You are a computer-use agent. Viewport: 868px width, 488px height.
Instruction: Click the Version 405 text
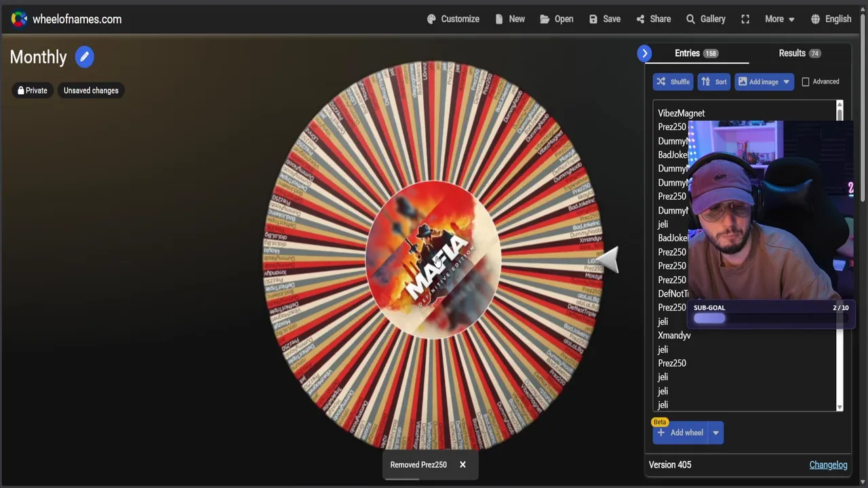[x=670, y=464]
